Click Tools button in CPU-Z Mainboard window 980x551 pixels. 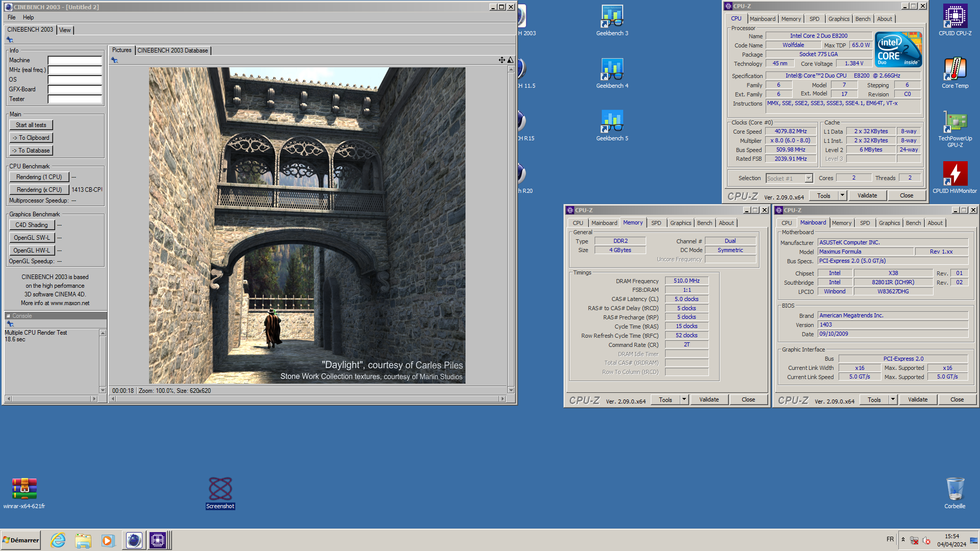874,399
